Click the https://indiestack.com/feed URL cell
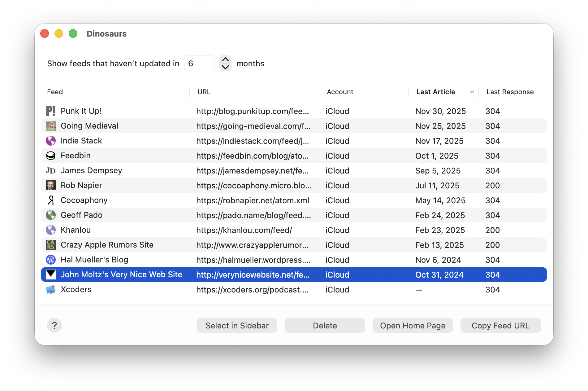Screen dimensions: 588x391 (253, 141)
